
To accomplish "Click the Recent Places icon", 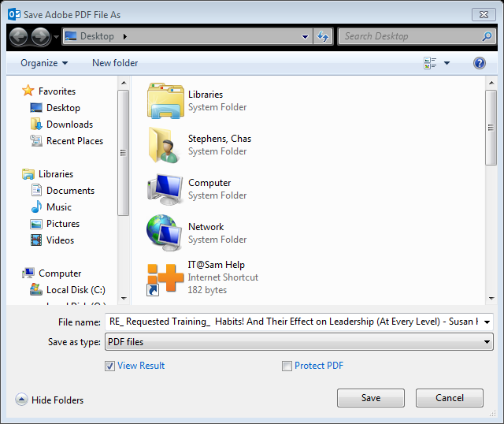I will pyautogui.click(x=36, y=141).
